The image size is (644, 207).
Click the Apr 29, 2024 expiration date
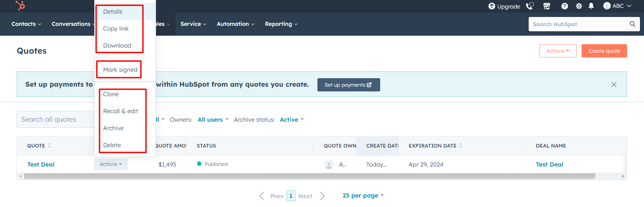click(x=426, y=165)
